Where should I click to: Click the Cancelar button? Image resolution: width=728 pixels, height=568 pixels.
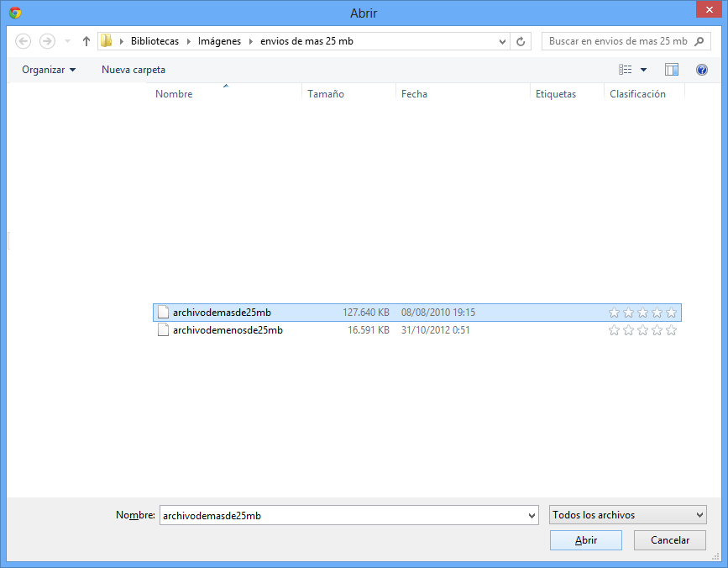pyautogui.click(x=670, y=540)
